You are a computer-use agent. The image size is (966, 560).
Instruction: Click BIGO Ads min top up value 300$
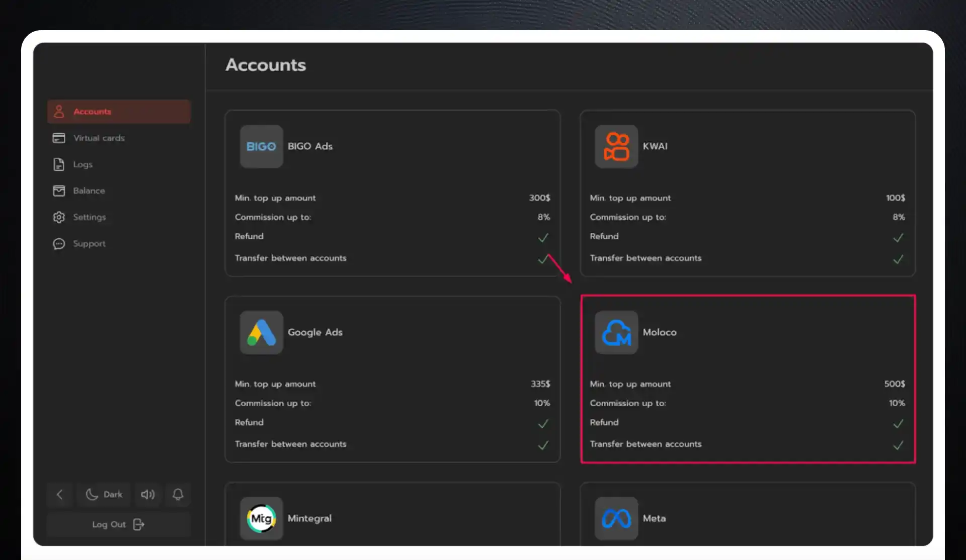(539, 198)
